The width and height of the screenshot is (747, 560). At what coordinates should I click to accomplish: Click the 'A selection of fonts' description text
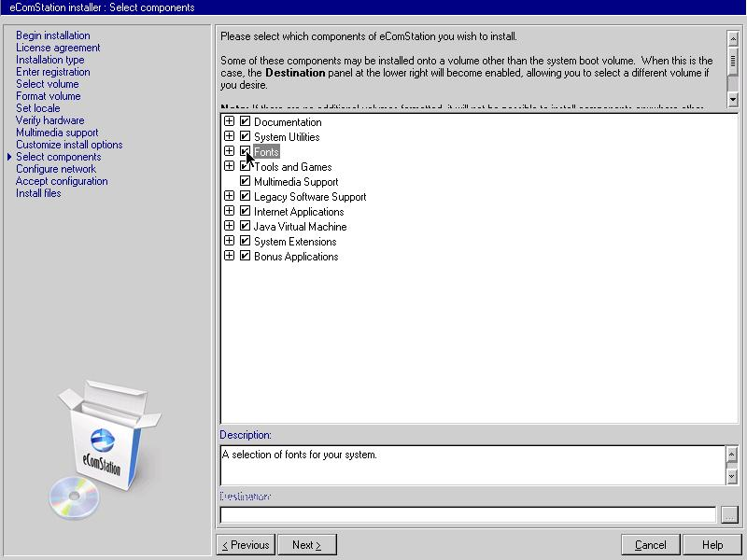click(299, 455)
